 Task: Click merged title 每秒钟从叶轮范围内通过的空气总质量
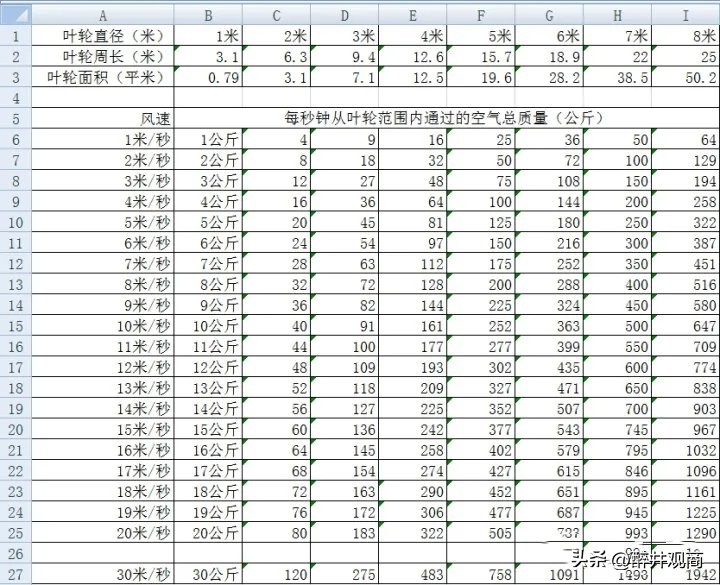click(x=446, y=118)
